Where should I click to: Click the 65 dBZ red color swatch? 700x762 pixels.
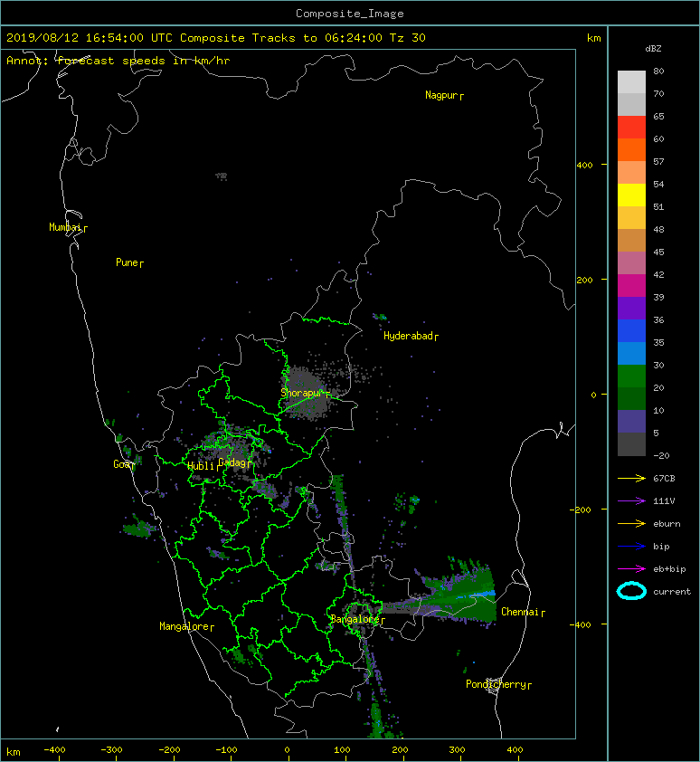631,127
